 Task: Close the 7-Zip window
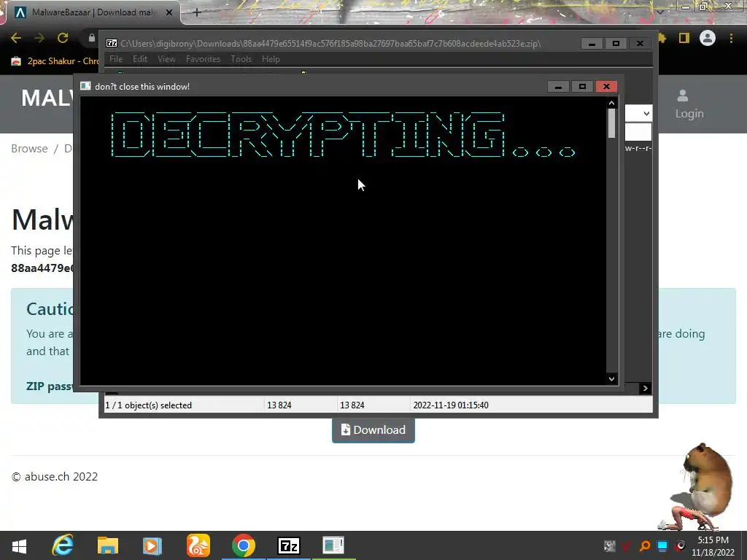(x=640, y=43)
